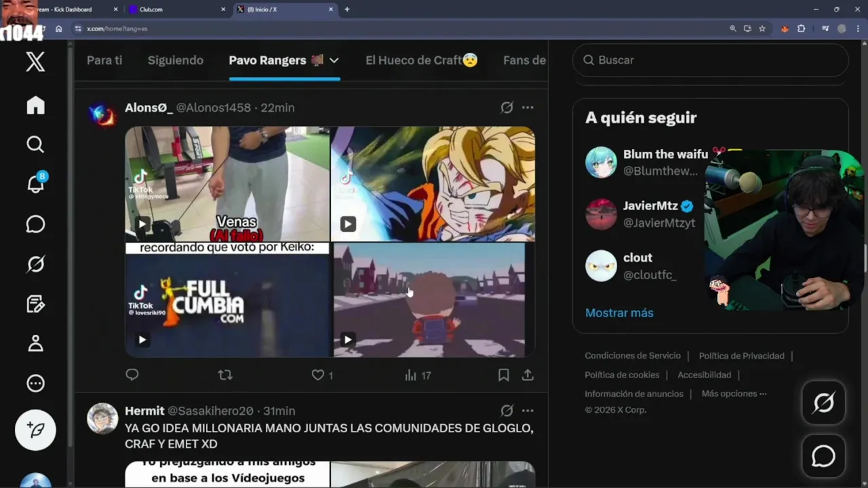
Task: Open Política de cookies link
Action: (622, 375)
